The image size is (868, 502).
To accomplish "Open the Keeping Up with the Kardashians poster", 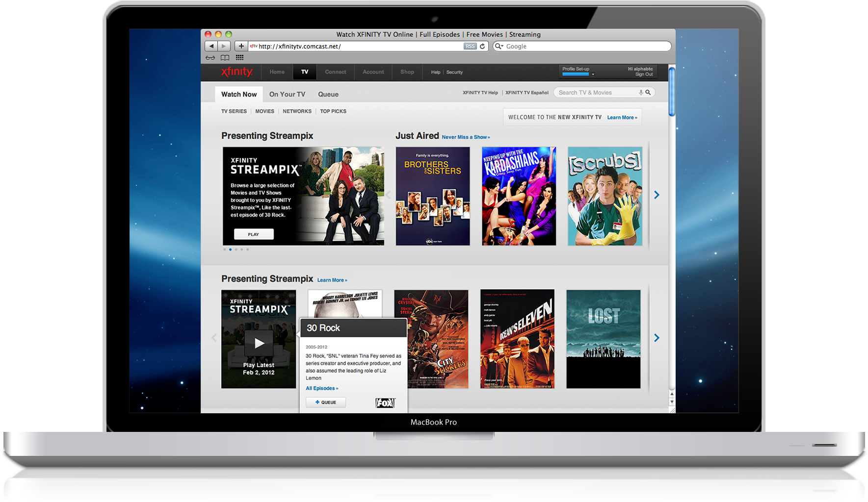I will (519, 196).
